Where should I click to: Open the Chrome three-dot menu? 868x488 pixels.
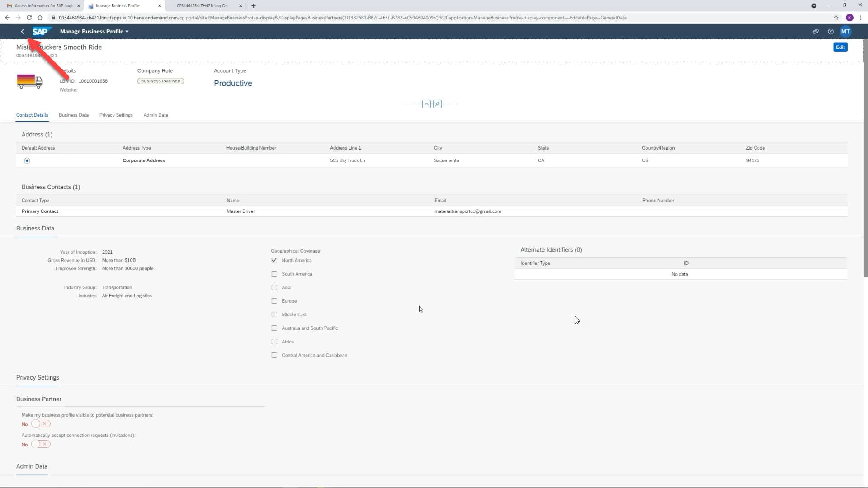coord(861,18)
